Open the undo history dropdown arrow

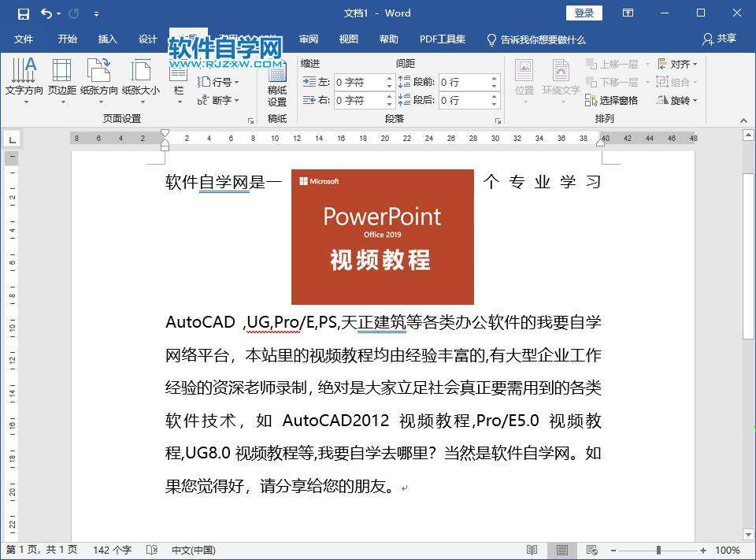point(59,14)
